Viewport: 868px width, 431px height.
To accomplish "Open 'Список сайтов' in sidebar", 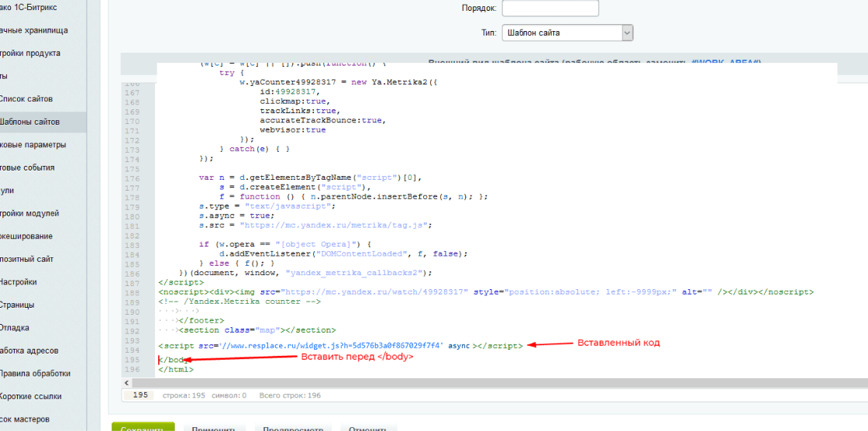I will click(x=26, y=99).
